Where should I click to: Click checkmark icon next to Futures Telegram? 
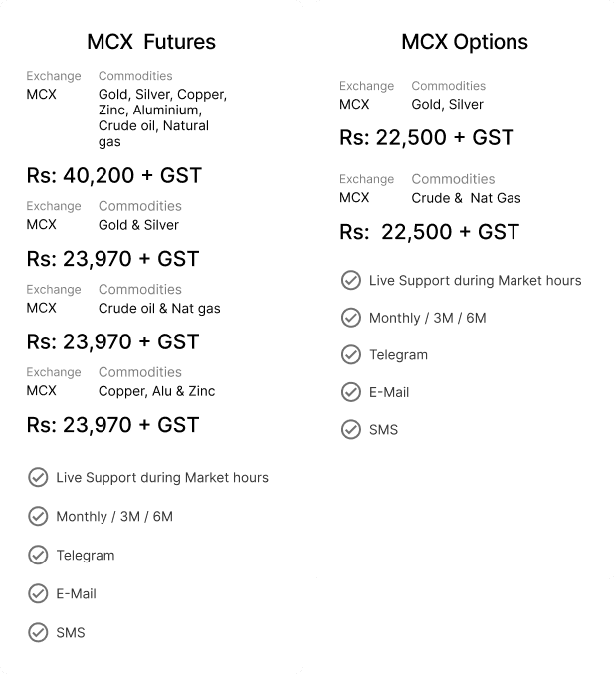click(38, 555)
